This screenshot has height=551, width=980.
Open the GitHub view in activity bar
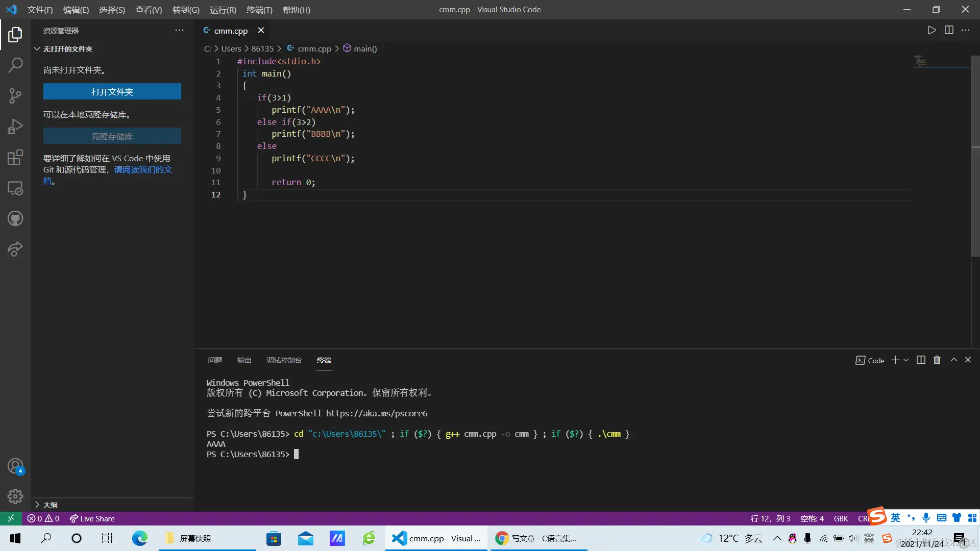click(x=15, y=219)
